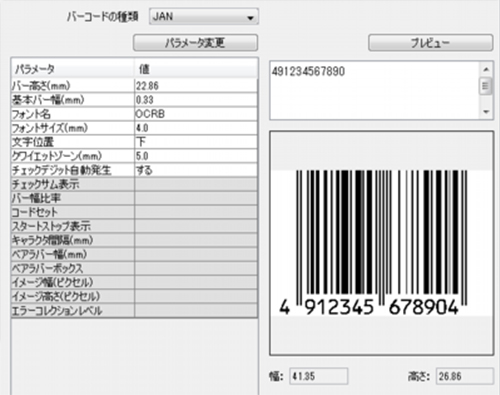Click the 幅 field showing 41.35
The height and width of the screenshot is (395, 500).
pos(319,376)
